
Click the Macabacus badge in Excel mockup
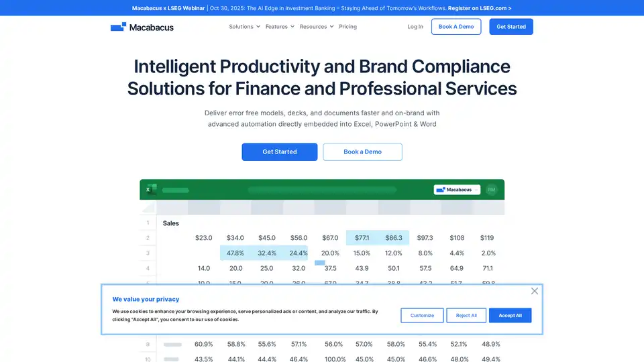[456, 190]
